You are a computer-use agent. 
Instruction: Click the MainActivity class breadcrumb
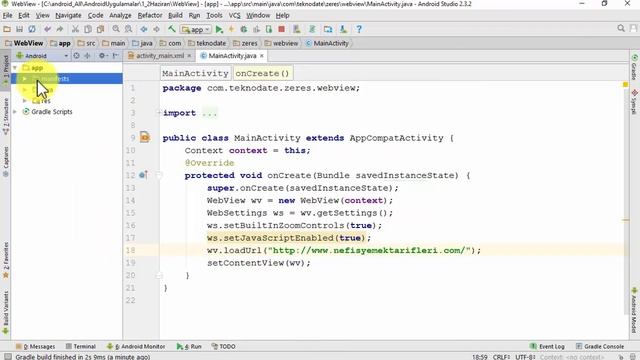[327, 43]
